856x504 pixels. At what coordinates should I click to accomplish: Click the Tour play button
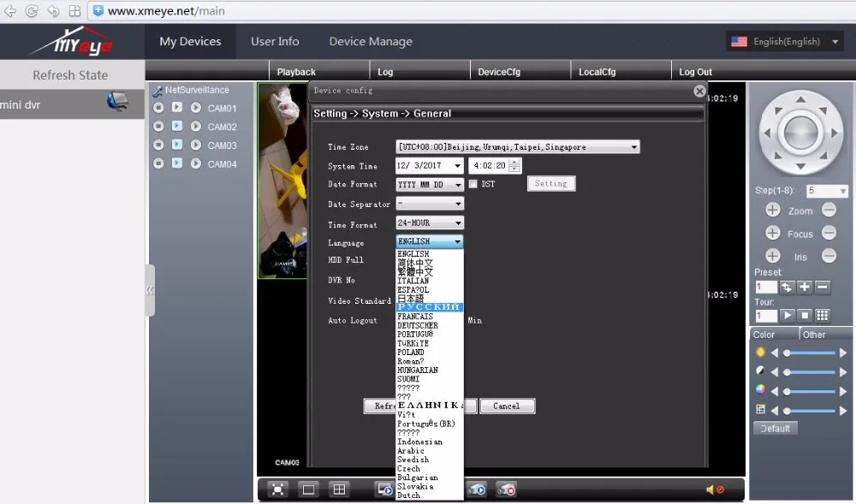click(786, 316)
